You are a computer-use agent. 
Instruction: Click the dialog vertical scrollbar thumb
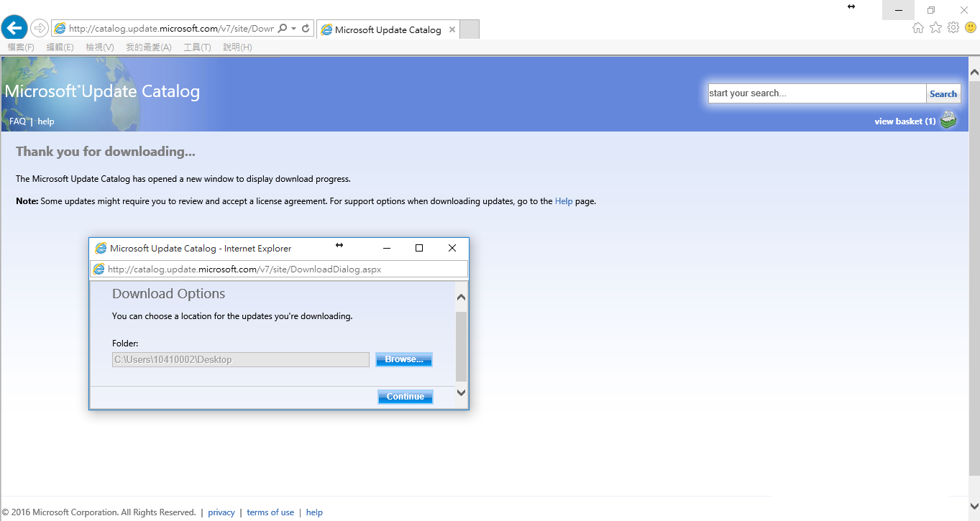pos(462,346)
